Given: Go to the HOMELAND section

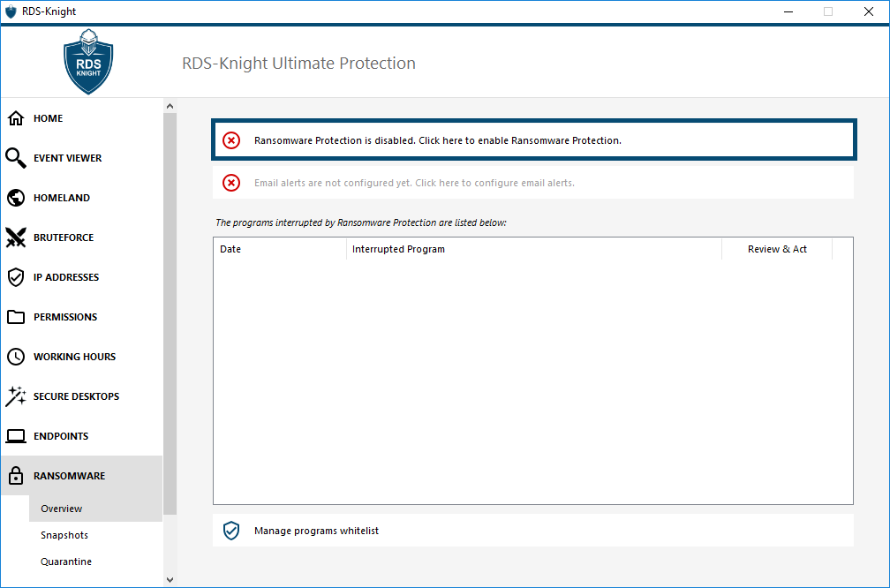Looking at the screenshot, I should point(82,198).
